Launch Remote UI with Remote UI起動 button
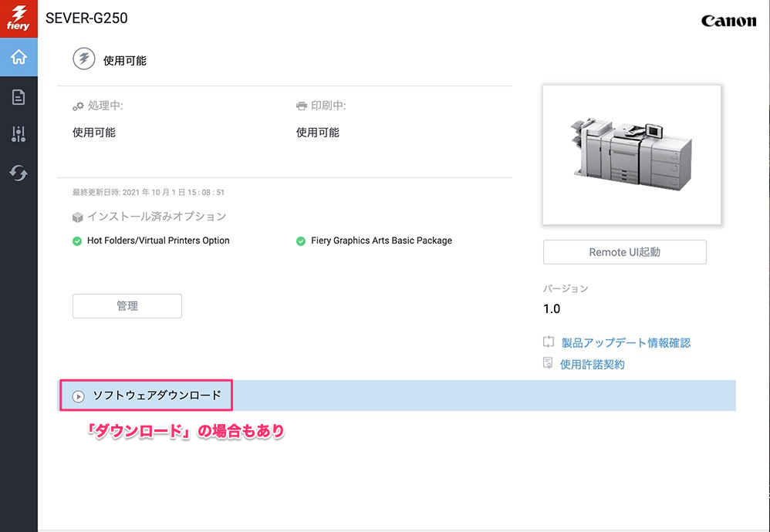The image size is (770, 532). point(625,252)
